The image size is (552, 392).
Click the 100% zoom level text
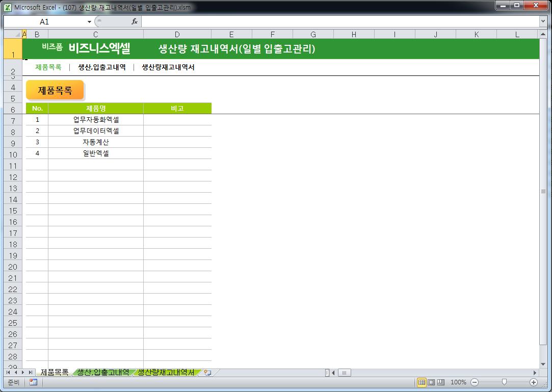(458, 382)
